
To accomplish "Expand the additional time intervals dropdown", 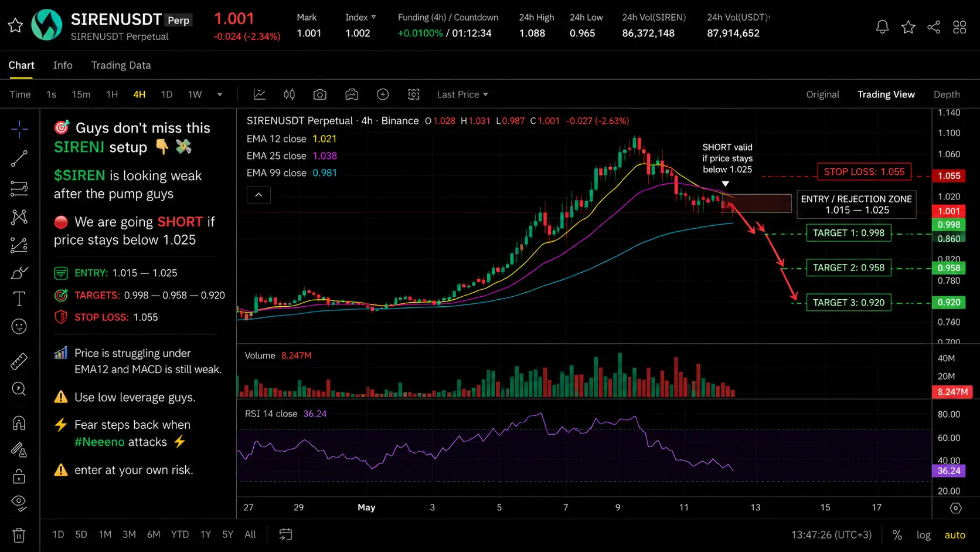I will [x=220, y=94].
